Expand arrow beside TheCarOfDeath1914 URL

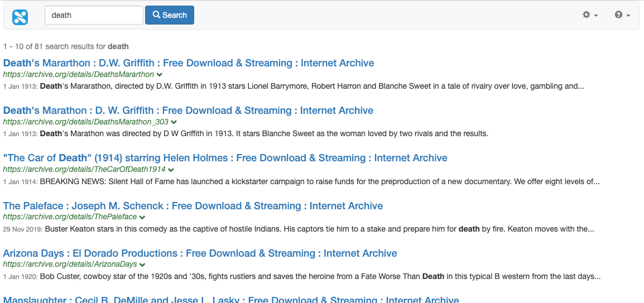171,170
